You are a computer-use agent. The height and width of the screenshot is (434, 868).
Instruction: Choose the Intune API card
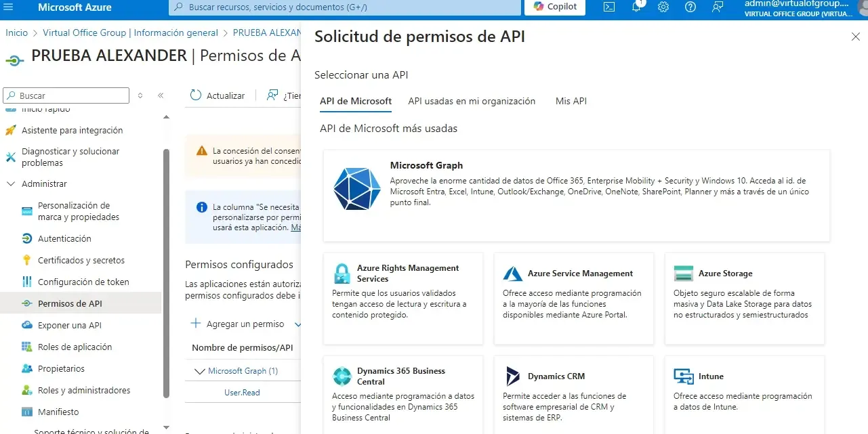[744, 394]
